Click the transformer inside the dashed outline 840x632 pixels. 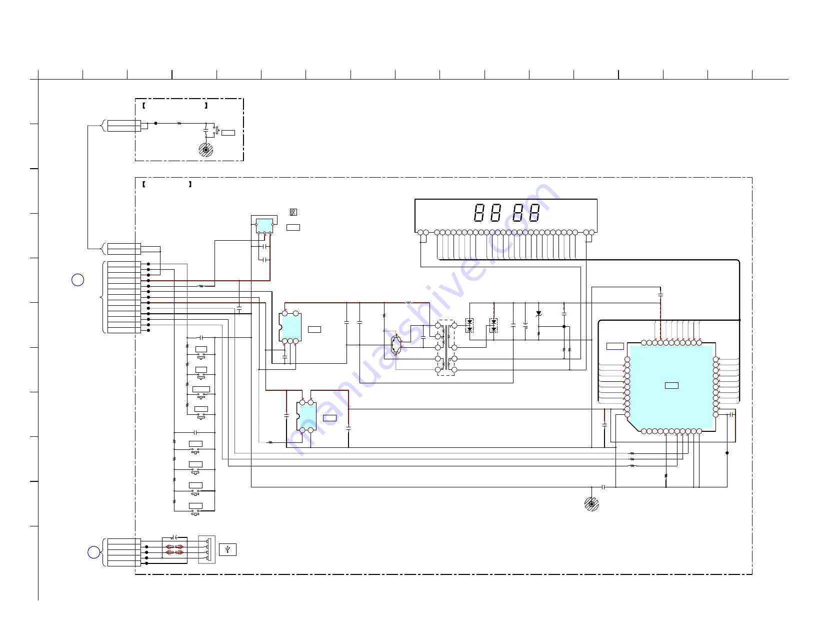(446, 348)
